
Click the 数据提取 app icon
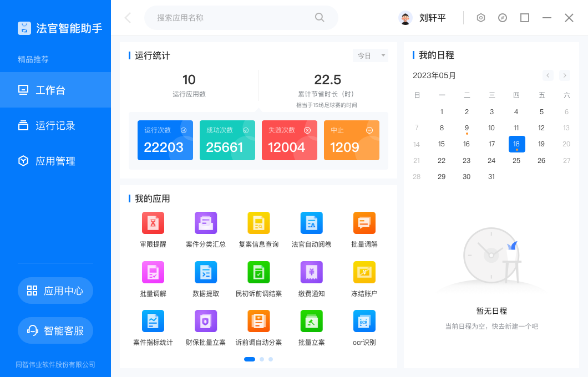point(206,272)
